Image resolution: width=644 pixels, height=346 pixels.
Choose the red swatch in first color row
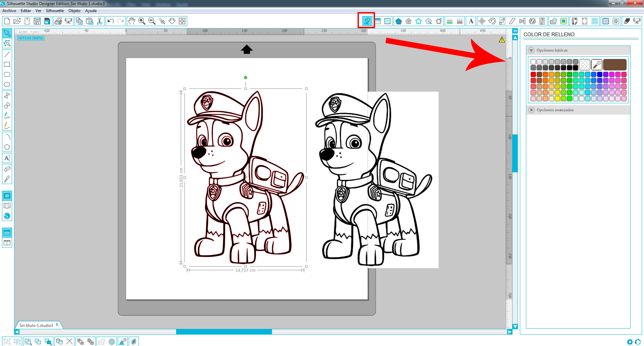533,74
